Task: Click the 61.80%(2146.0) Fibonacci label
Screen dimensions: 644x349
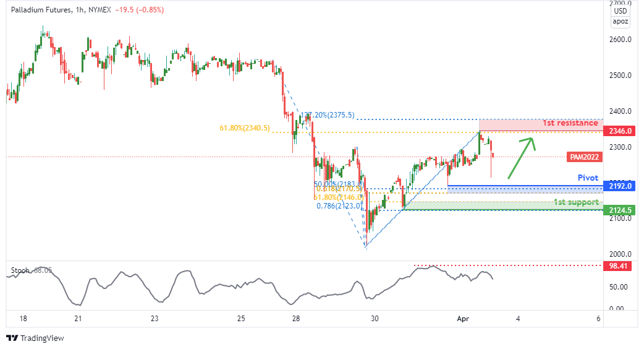Action: click(x=339, y=197)
